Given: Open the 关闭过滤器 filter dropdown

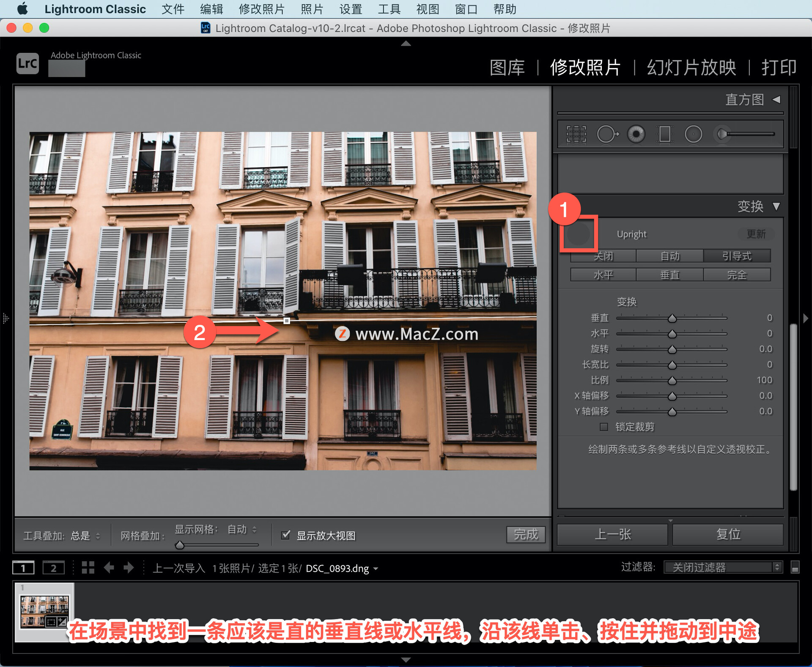Looking at the screenshot, I should (x=723, y=567).
